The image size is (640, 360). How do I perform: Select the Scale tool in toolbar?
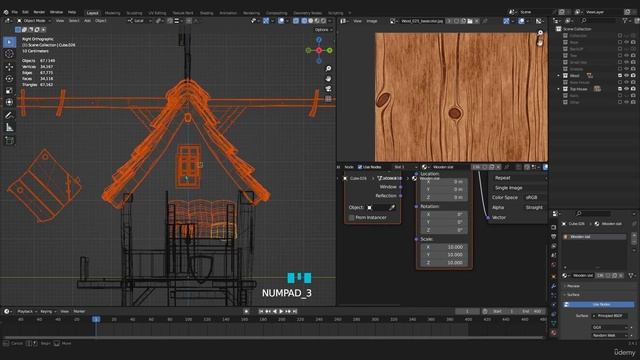(x=9, y=91)
